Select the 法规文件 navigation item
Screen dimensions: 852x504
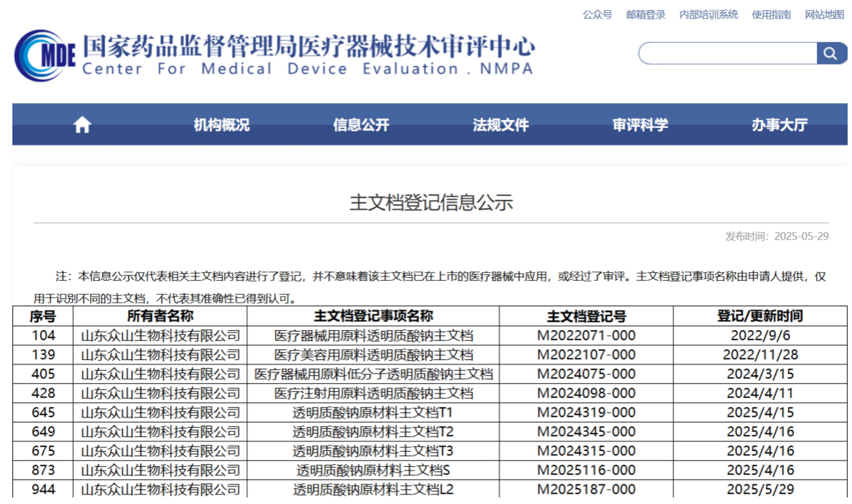[x=501, y=125]
